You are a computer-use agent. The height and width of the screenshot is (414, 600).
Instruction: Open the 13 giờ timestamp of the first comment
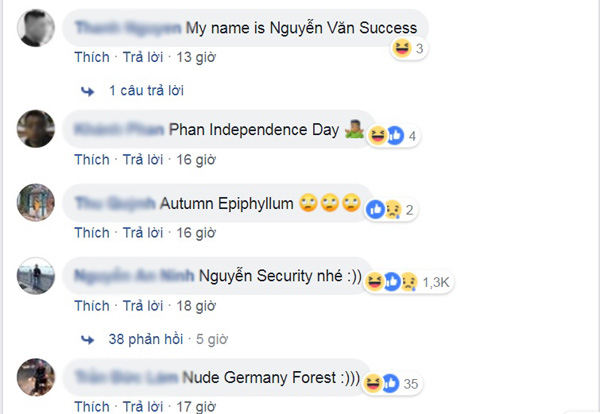(196, 57)
